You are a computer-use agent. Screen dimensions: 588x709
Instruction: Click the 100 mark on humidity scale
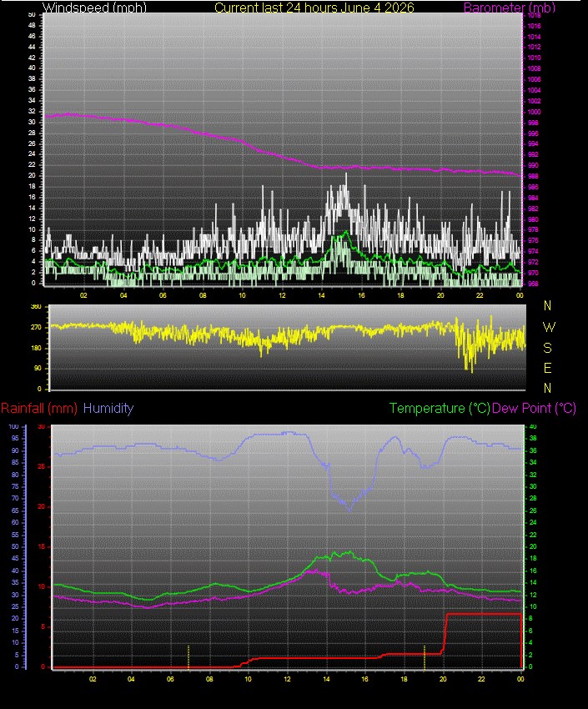point(13,426)
